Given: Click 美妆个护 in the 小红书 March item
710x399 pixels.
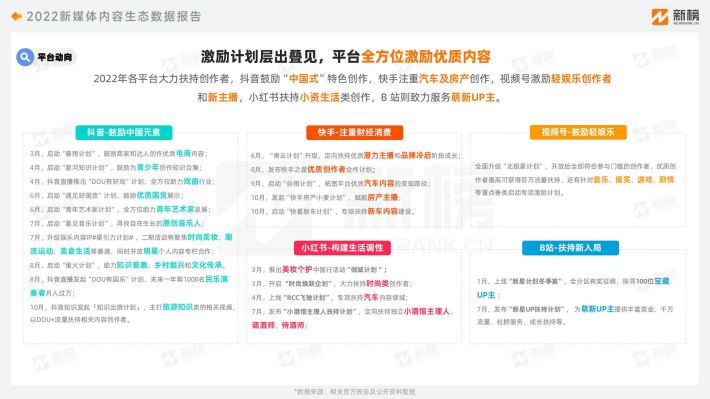Looking at the screenshot, I should tap(297, 269).
